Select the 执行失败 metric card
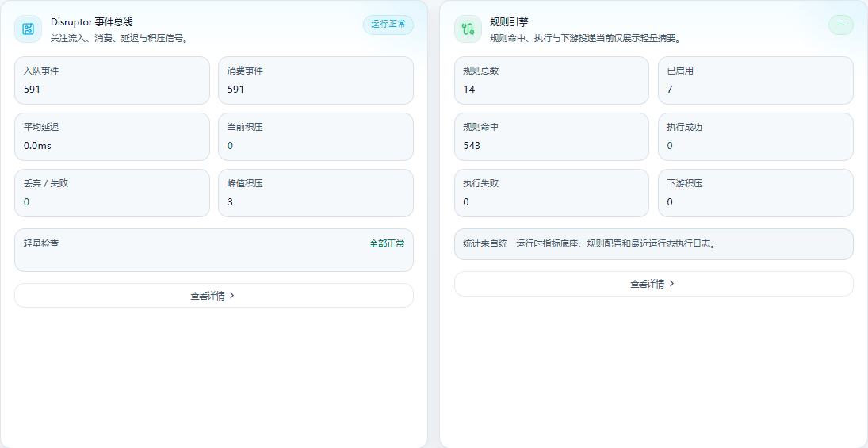Screen dimensions: 868x448 click(x=552, y=193)
